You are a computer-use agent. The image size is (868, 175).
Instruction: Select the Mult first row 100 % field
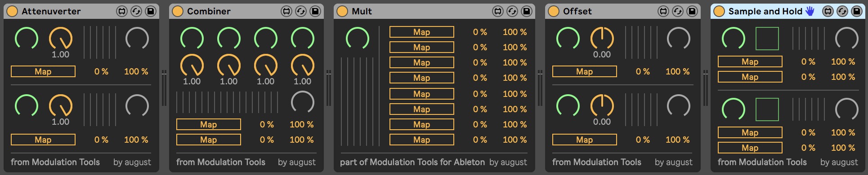[x=515, y=32]
